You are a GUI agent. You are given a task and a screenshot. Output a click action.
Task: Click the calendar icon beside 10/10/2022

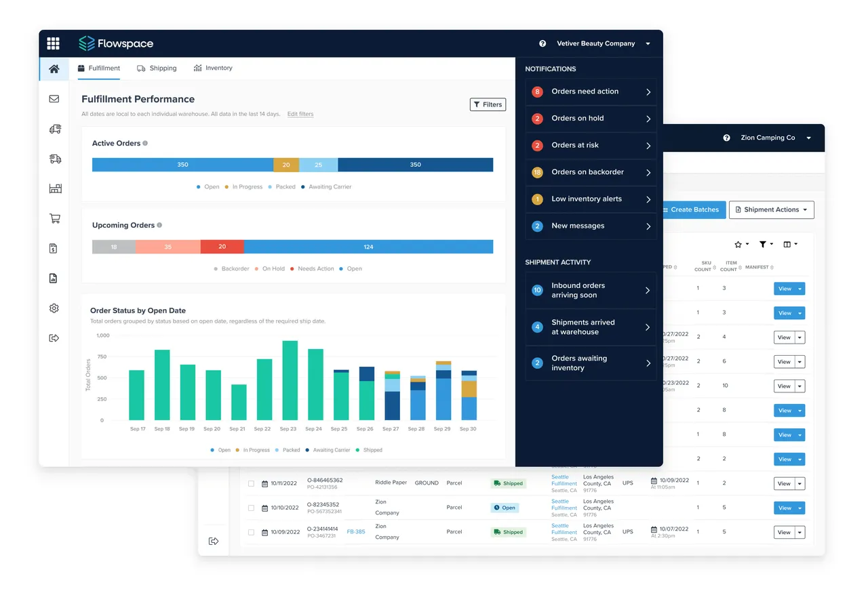(265, 508)
